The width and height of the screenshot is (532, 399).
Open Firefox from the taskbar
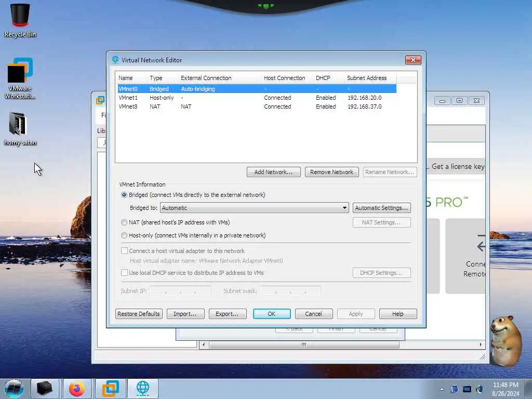(x=77, y=389)
